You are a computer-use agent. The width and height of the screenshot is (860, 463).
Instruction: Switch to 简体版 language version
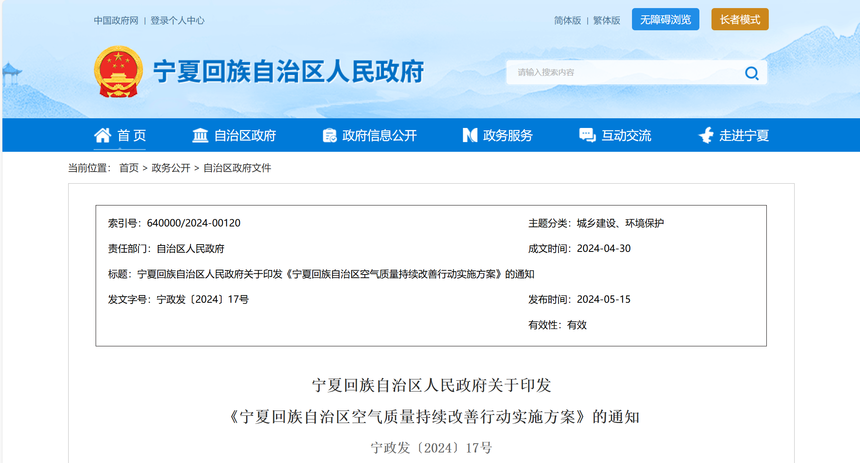click(x=567, y=20)
